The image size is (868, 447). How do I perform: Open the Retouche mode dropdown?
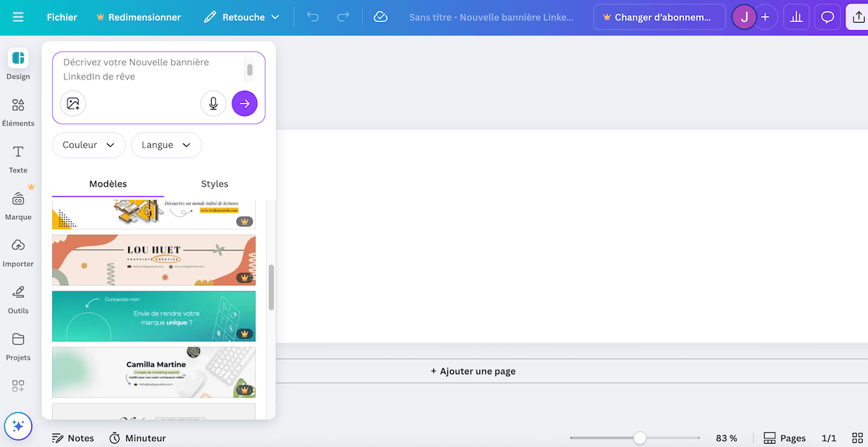pos(242,17)
